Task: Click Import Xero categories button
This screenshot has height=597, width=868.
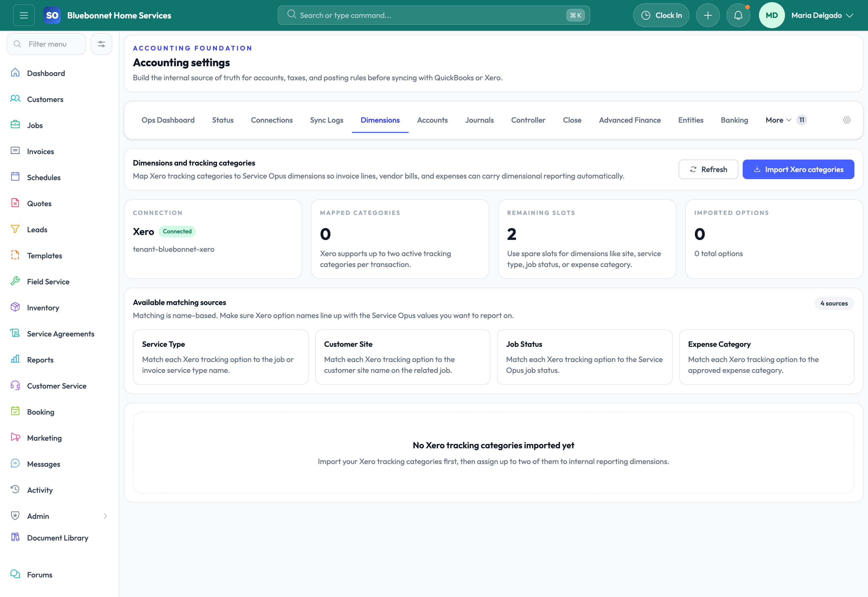Action: point(798,169)
